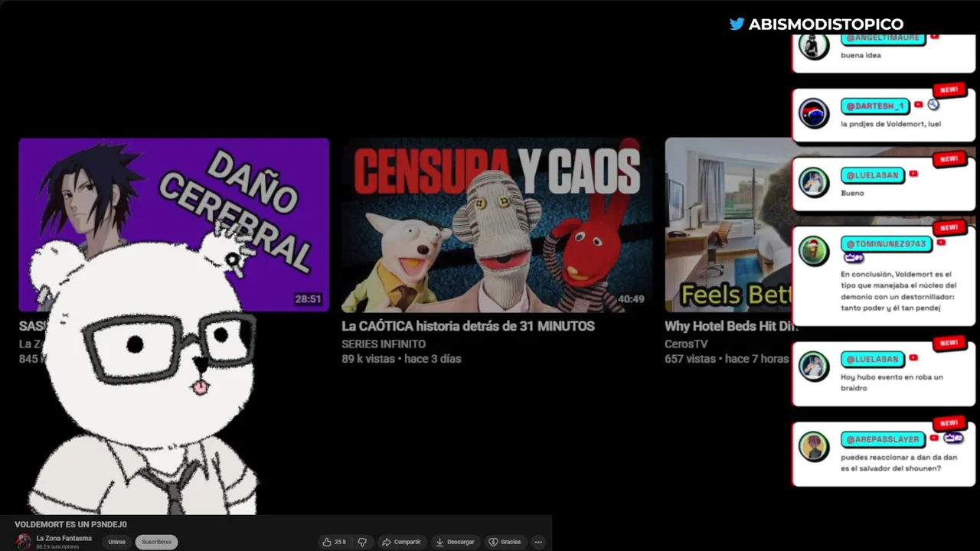Open the SERIES INFINITO channel link
Viewport: 980px width, 551px height.
click(x=384, y=344)
